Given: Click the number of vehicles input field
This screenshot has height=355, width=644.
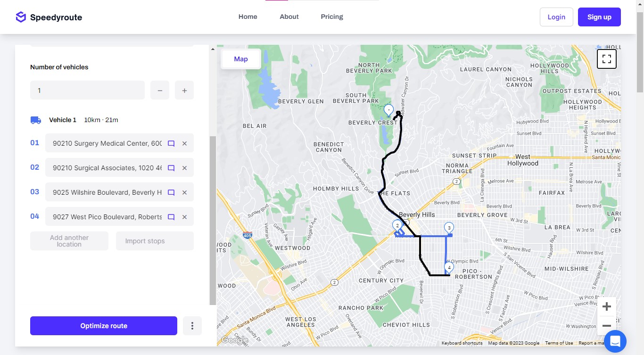Looking at the screenshot, I should click(87, 90).
